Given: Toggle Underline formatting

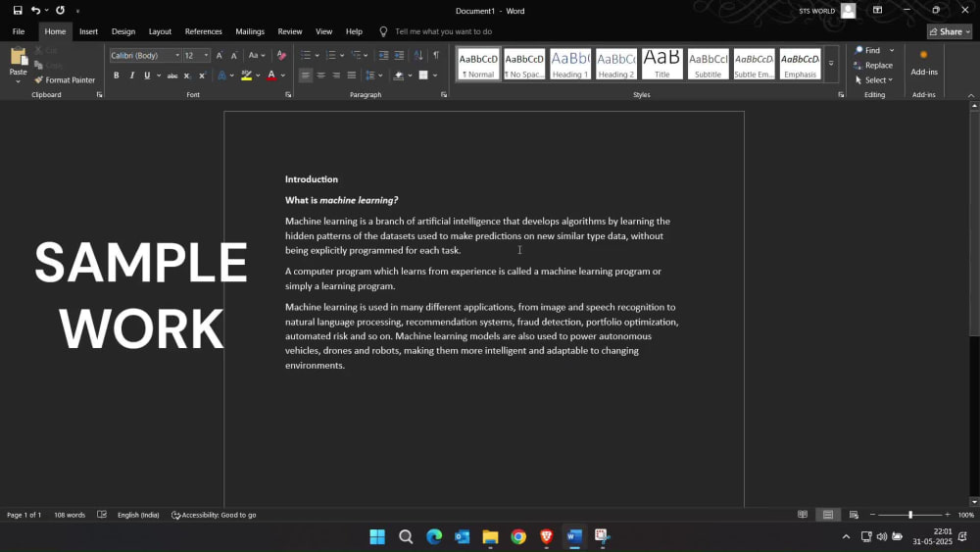Looking at the screenshot, I should 147,75.
